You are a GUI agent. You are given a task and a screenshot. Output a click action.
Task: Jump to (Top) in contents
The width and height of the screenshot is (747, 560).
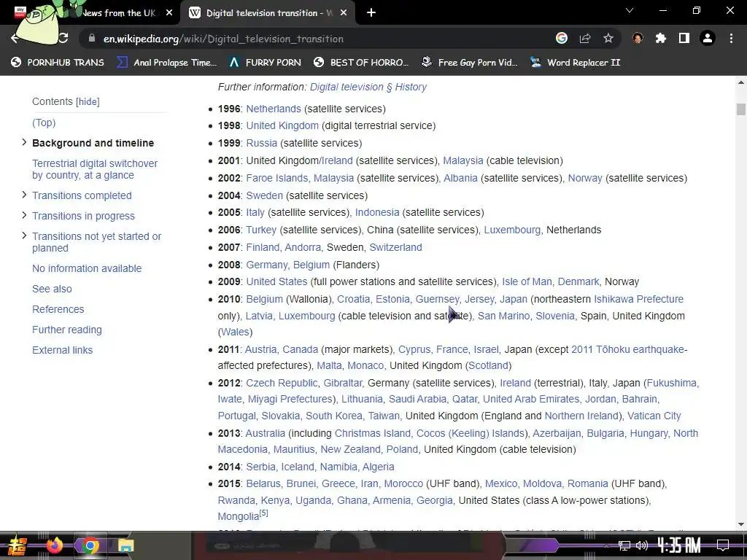click(x=44, y=122)
